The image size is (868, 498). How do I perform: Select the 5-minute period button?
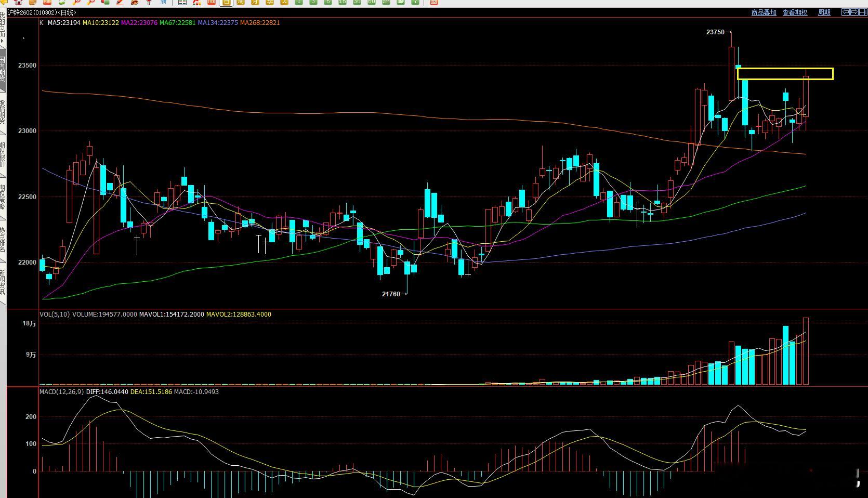pos(328,2)
